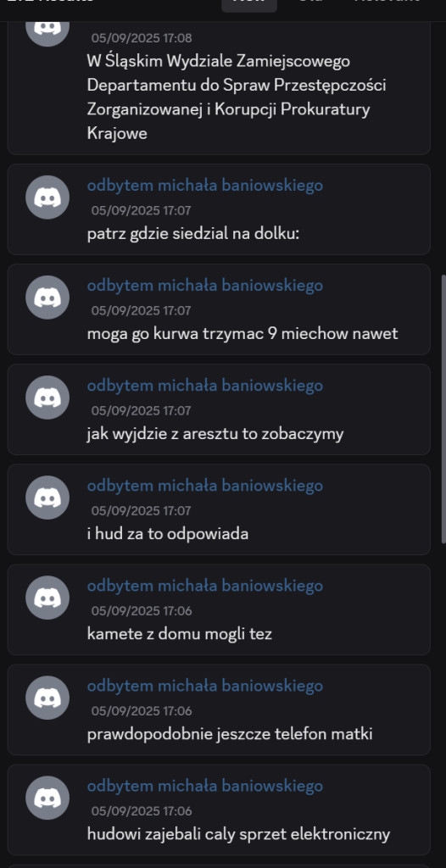The width and height of the screenshot is (446, 868).
Task: Click avatar beside "prawdopodobnie jeszcze telefon matki" message
Action: point(47,698)
